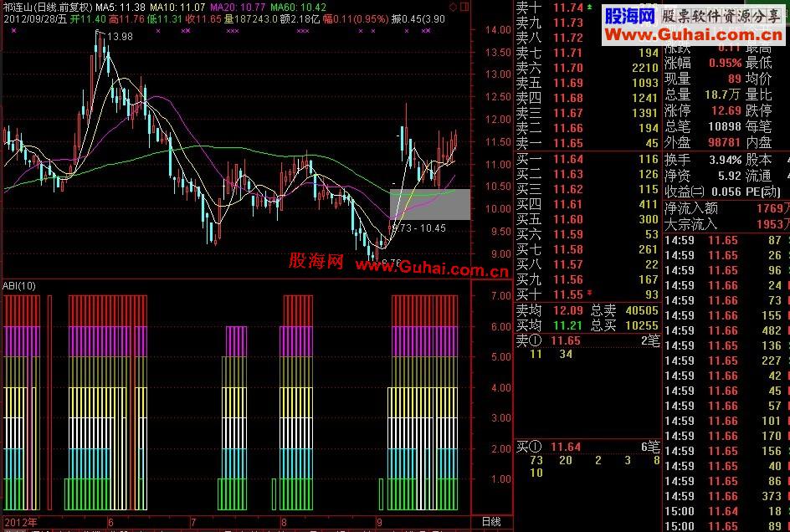790x532 pixels.
Task: Select the 卖九 11.73 order row
Action: click(587, 23)
